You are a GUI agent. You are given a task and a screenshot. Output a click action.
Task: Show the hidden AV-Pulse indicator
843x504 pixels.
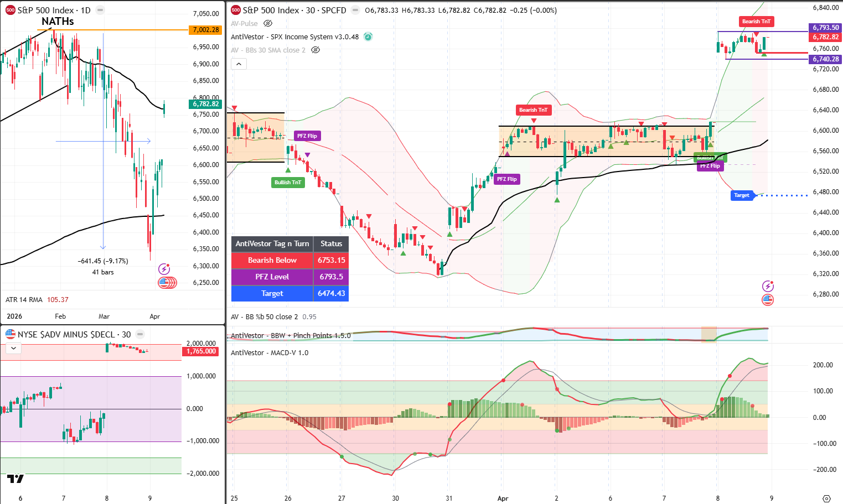(x=268, y=23)
